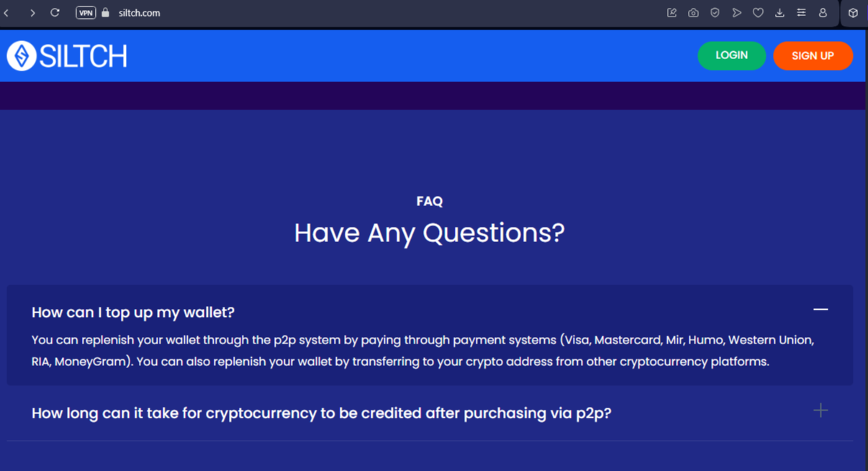Reload the siltch.com page

pos(55,13)
